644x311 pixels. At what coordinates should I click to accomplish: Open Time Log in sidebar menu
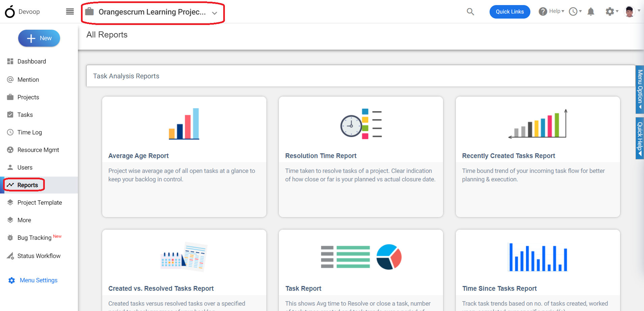30,132
